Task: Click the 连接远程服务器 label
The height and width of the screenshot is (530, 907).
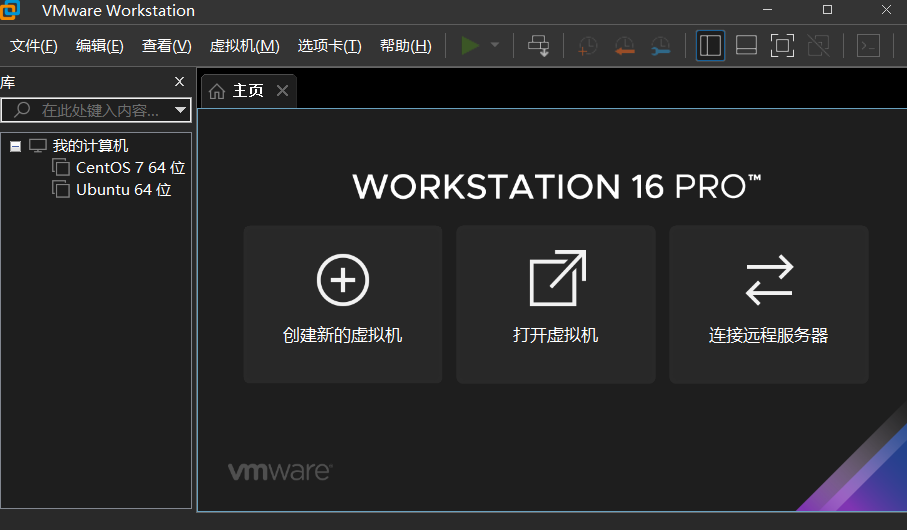Action: point(769,335)
